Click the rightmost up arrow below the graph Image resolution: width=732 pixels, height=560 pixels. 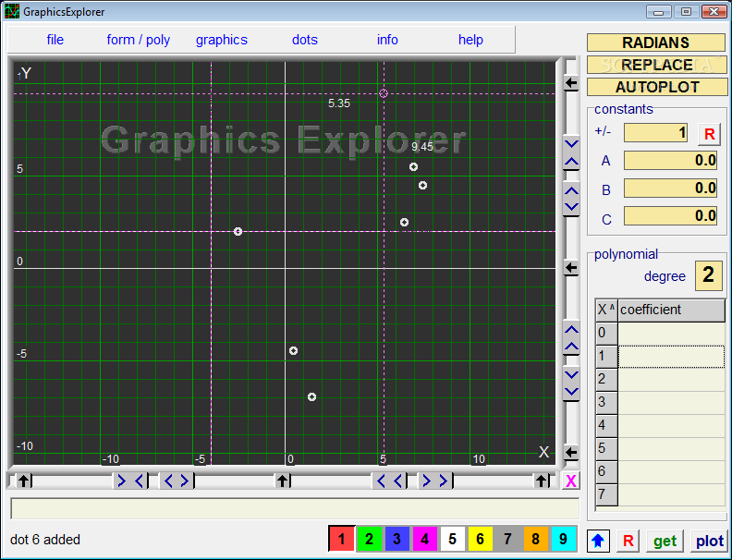pos(541,481)
